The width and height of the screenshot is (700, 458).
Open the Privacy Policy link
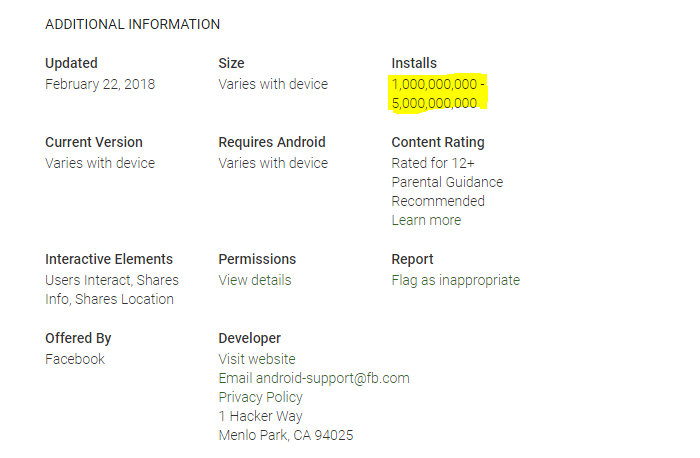(261, 397)
